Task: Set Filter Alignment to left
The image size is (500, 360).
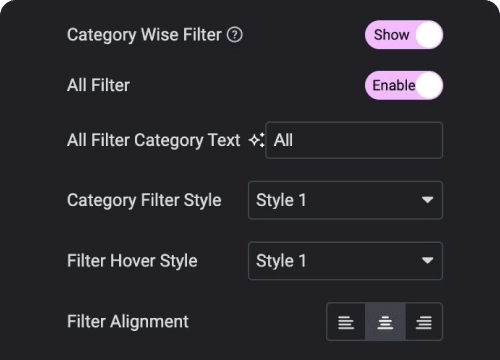Action: click(346, 322)
